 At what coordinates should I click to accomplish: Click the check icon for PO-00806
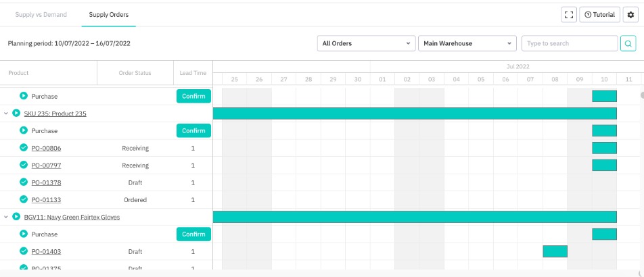24,148
